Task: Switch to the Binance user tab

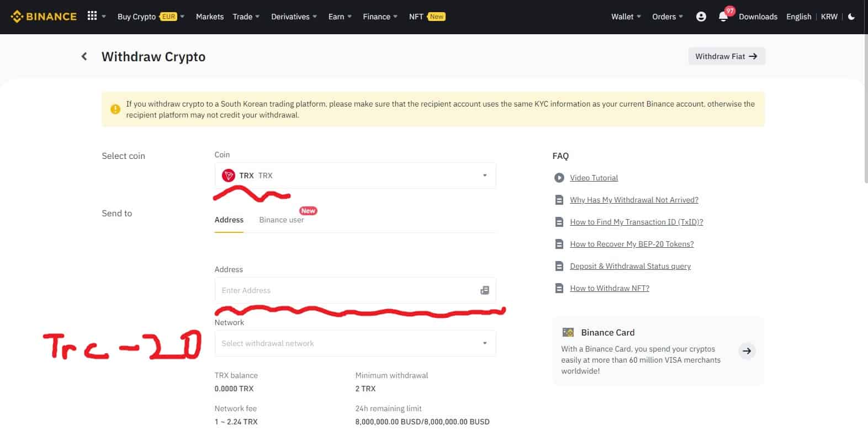Action: tap(281, 220)
